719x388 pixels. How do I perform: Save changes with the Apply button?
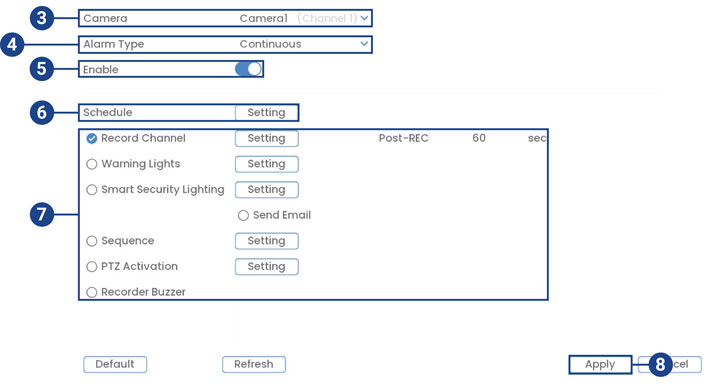(x=600, y=365)
